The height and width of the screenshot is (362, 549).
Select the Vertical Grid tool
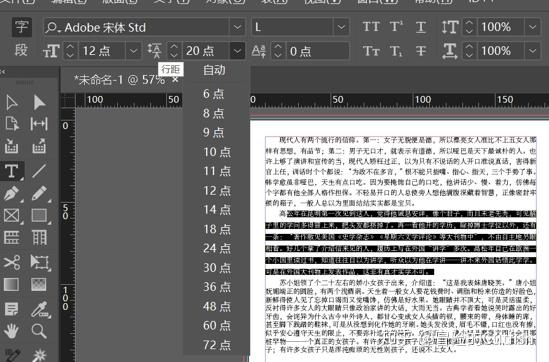[x=39, y=238]
